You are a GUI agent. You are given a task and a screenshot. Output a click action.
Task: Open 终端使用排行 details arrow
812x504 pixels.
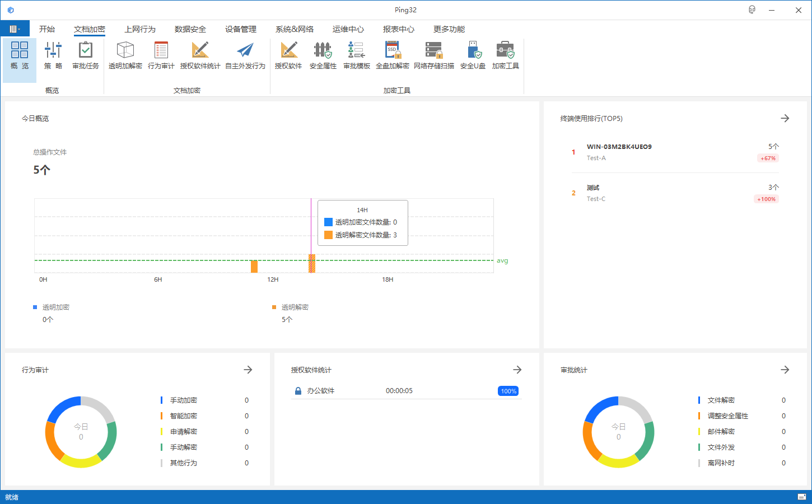[x=785, y=118]
